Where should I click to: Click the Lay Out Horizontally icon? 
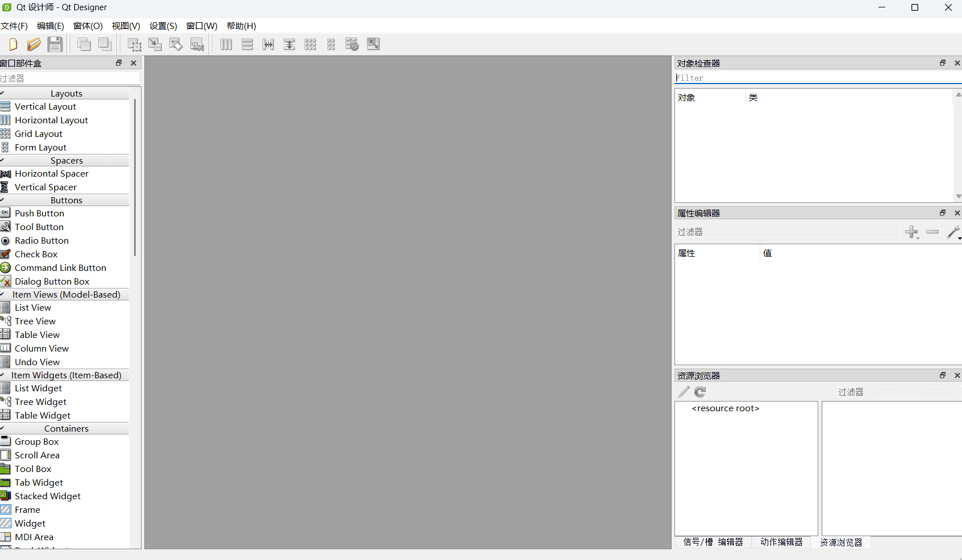pyautogui.click(x=226, y=44)
